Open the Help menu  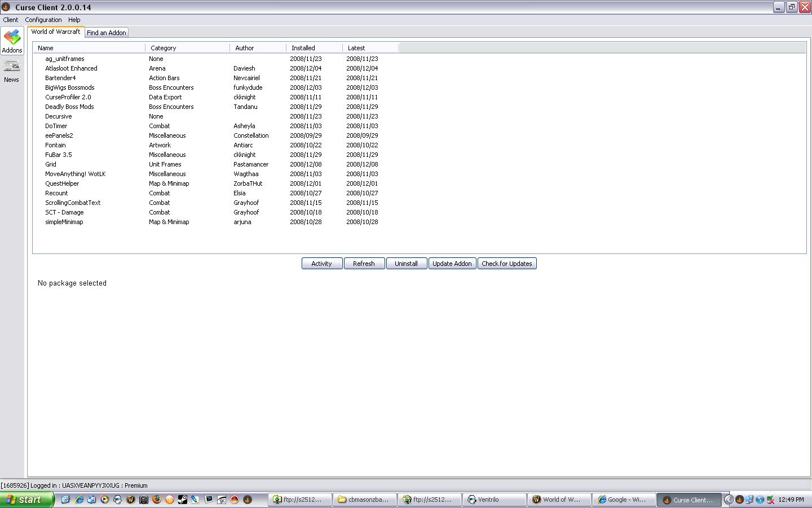pyautogui.click(x=74, y=20)
